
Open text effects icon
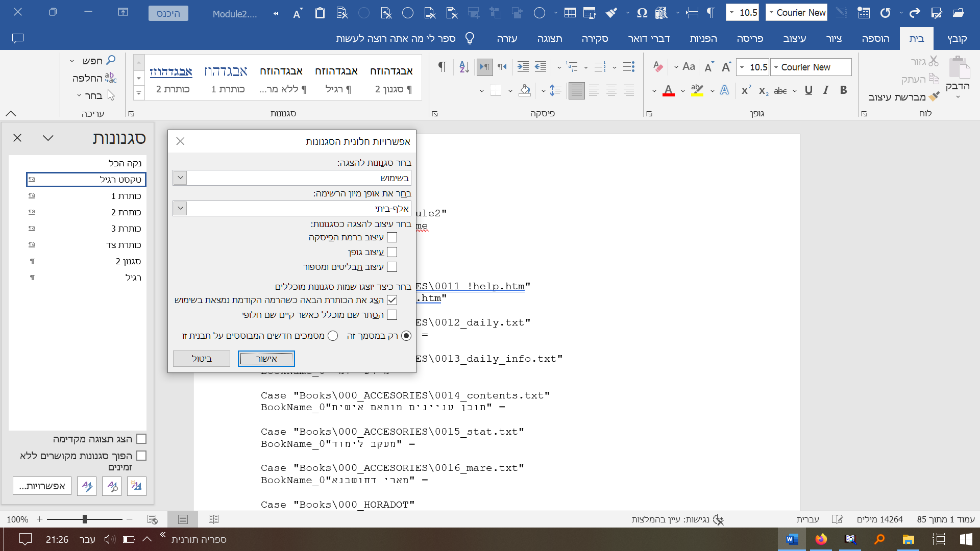click(x=724, y=90)
